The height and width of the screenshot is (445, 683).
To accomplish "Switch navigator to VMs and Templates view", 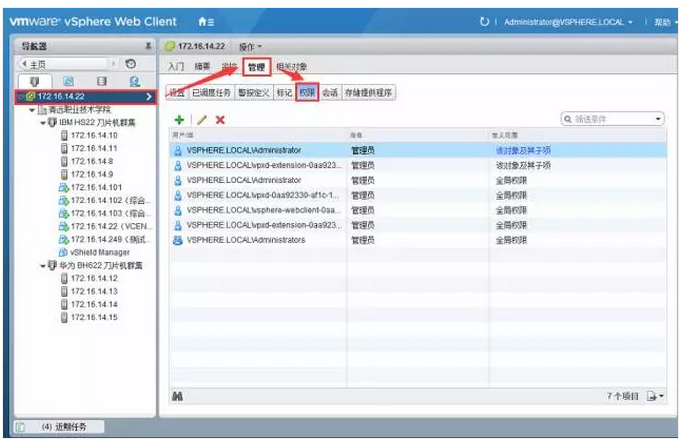I will click(x=68, y=81).
